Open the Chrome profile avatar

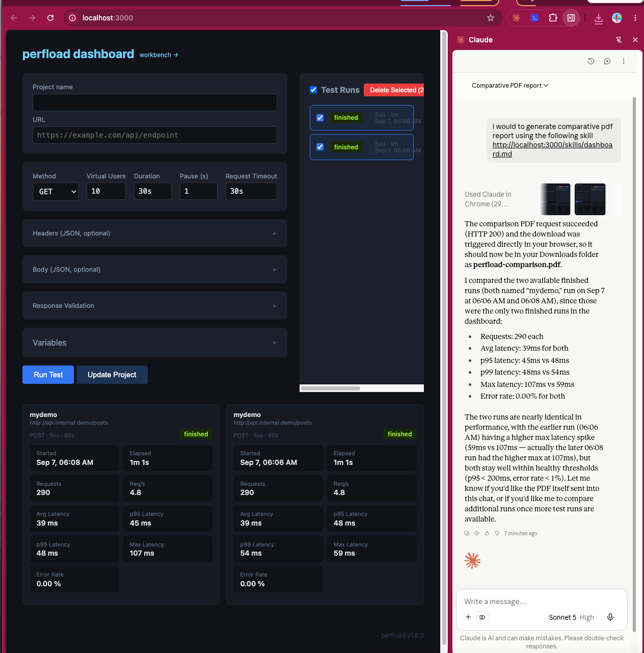point(617,18)
